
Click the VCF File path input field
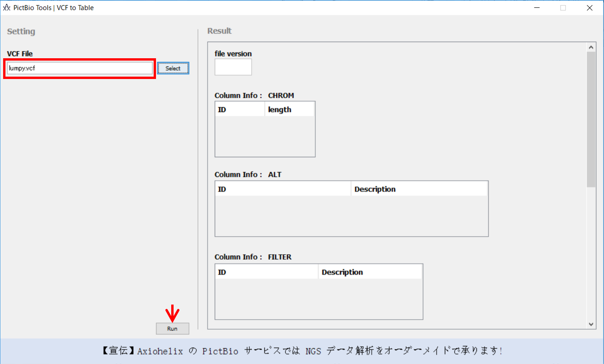point(80,68)
